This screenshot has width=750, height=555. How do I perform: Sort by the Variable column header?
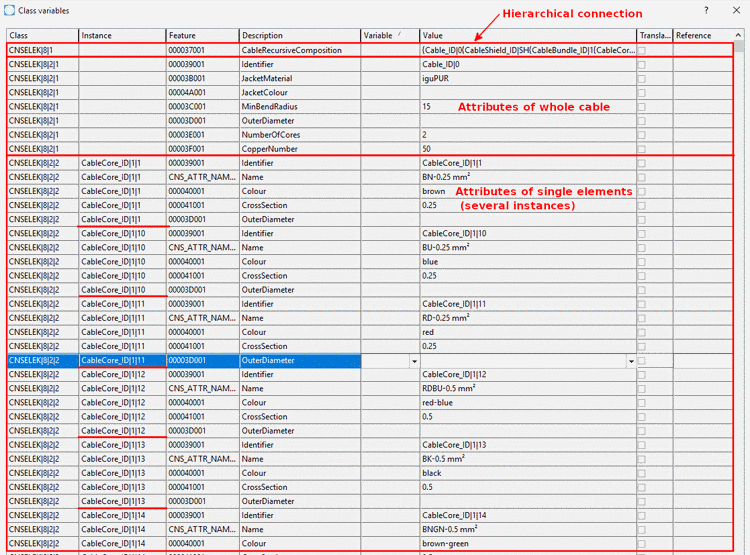coord(390,35)
